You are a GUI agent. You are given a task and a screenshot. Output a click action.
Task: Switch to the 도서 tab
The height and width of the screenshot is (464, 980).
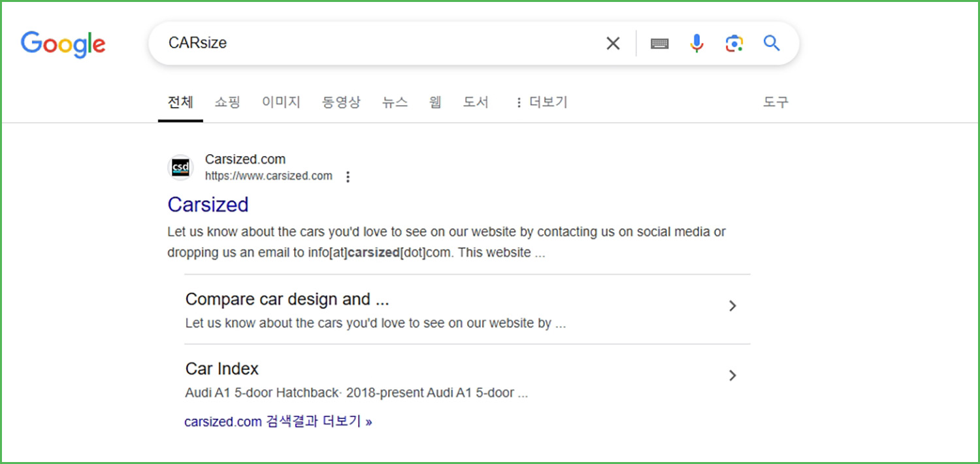tap(476, 102)
